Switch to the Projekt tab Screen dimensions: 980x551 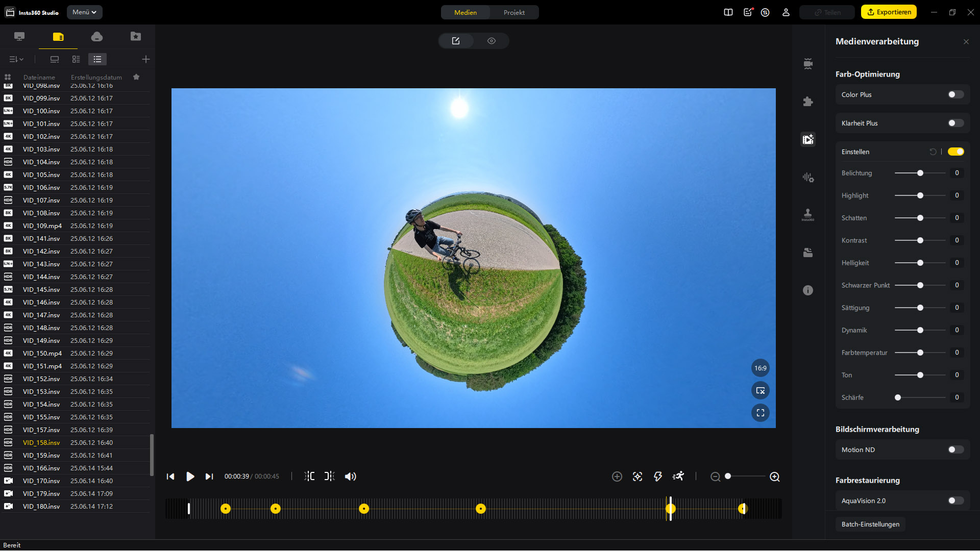[514, 12]
